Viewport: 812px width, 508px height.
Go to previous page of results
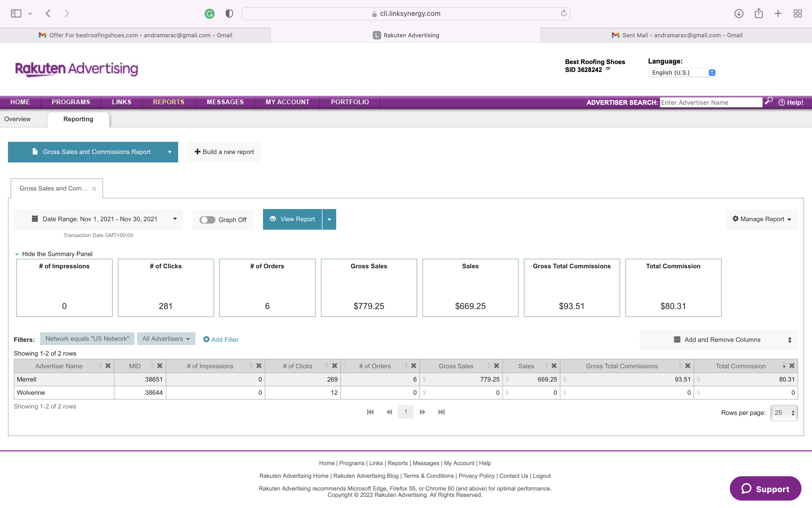[389, 412]
